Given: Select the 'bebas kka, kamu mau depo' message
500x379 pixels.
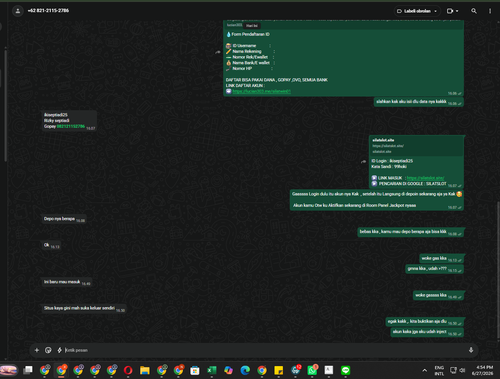Looking at the screenshot, I should [x=411, y=232].
